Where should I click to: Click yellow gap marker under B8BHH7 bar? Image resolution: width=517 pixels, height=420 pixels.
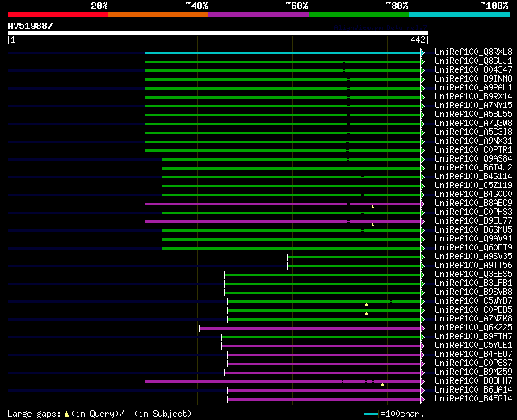[x=382, y=384]
